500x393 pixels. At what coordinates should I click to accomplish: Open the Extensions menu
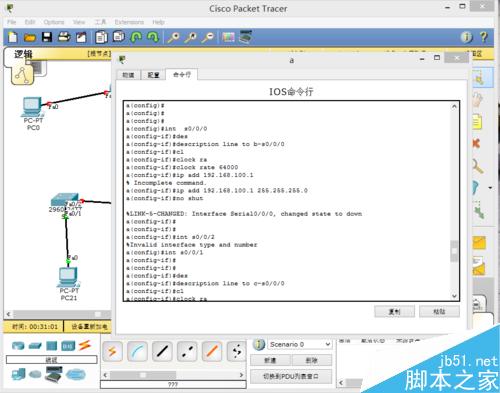[129, 22]
